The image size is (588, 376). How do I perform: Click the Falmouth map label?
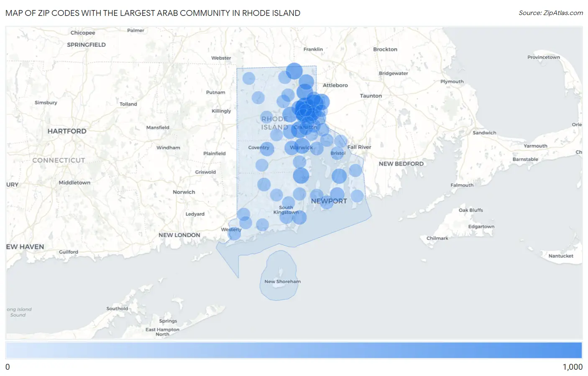pyautogui.click(x=462, y=185)
